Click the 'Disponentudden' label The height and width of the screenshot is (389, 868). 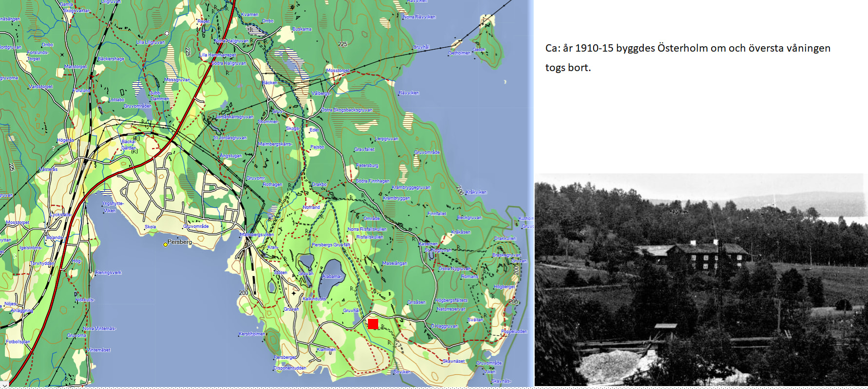tap(290, 368)
